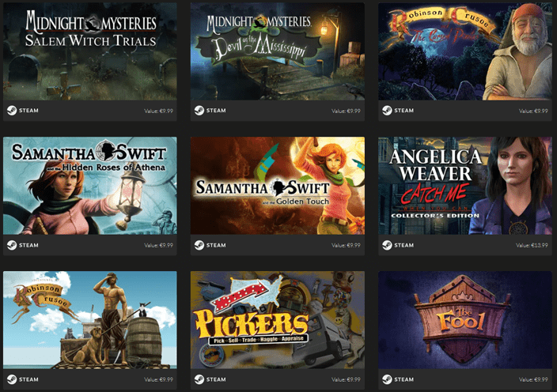
Task: Open Angelica Weaver Catch Me thumbnail
Action: [x=465, y=186]
